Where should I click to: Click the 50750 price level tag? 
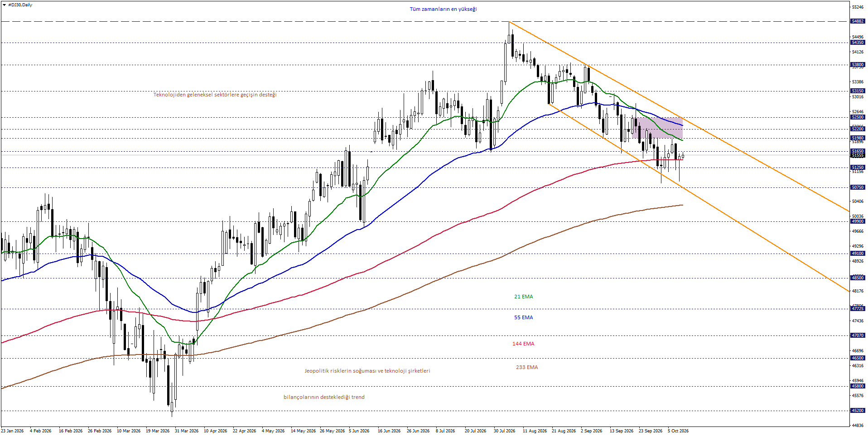858,187
